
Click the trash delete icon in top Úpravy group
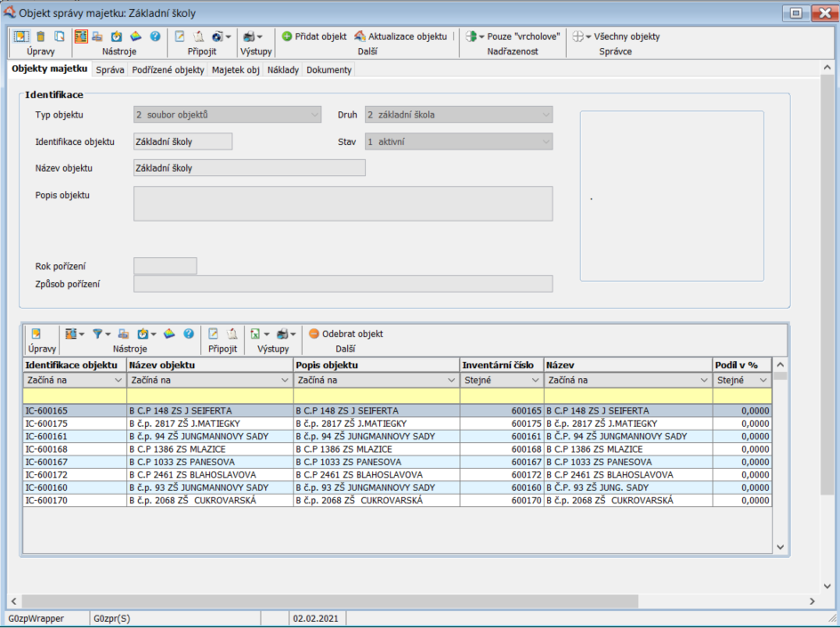pyautogui.click(x=40, y=36)
